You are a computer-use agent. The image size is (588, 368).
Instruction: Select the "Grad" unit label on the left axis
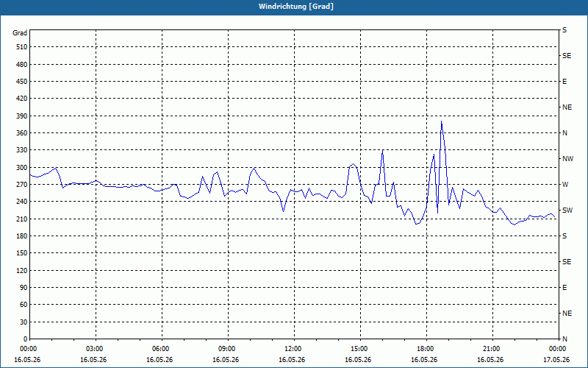coord(20,33)
